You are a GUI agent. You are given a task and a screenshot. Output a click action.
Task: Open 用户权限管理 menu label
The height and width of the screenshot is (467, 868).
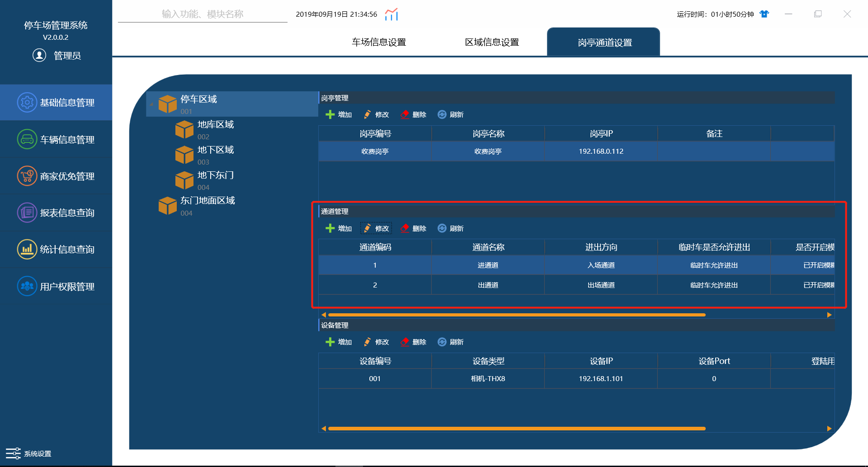(67, 287)
